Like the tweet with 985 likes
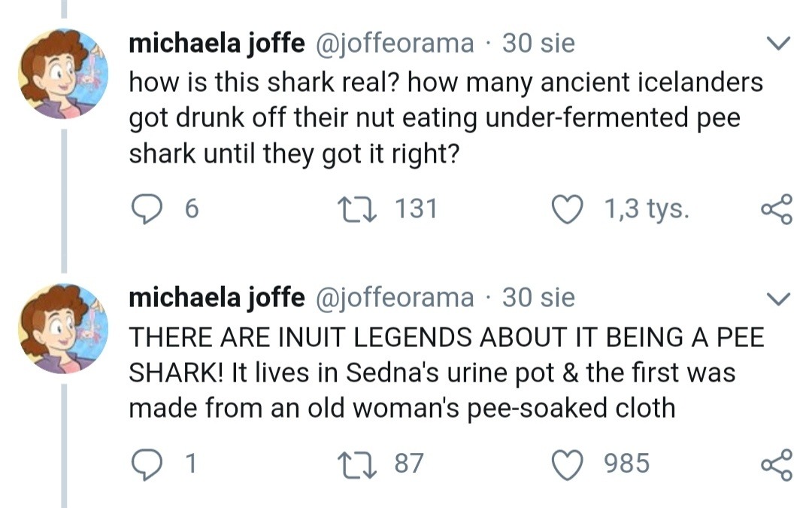Image resolution: width=812 pixels, height=508 pixels. (x=569, y=463)
